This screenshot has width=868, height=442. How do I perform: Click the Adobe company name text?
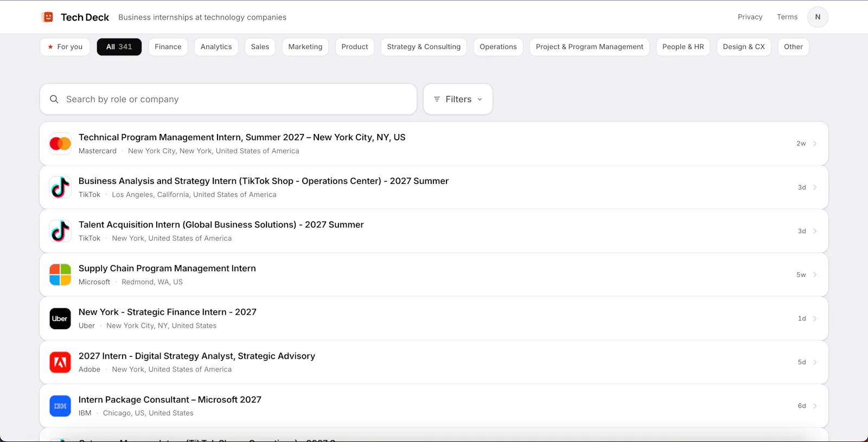90,369
